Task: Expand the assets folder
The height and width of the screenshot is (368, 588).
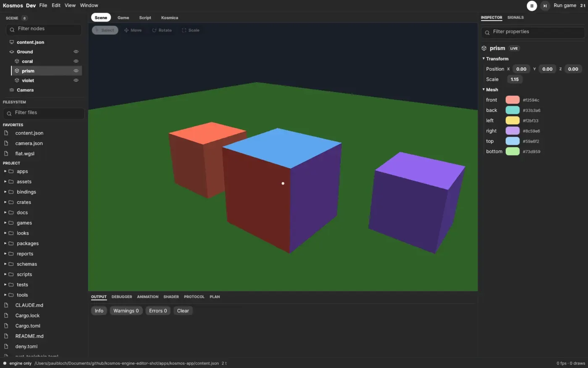Action: pos(5,182)
